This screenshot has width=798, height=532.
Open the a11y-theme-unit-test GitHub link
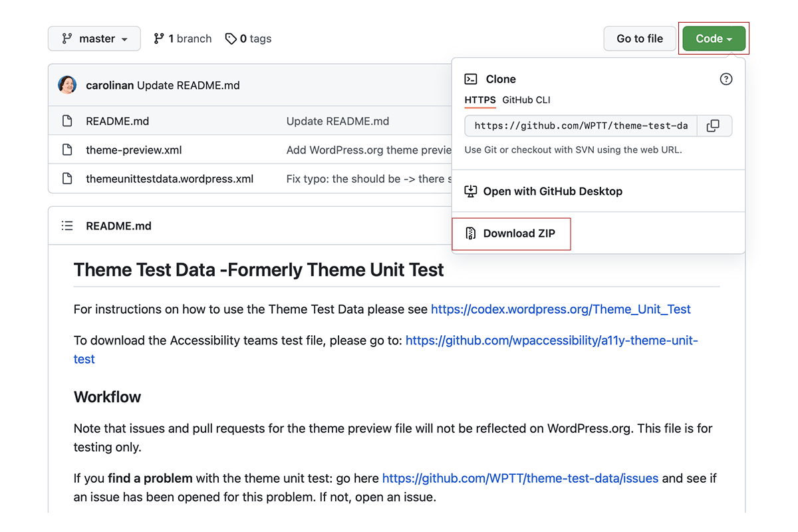pyautogui.click(x=386, y=350)
